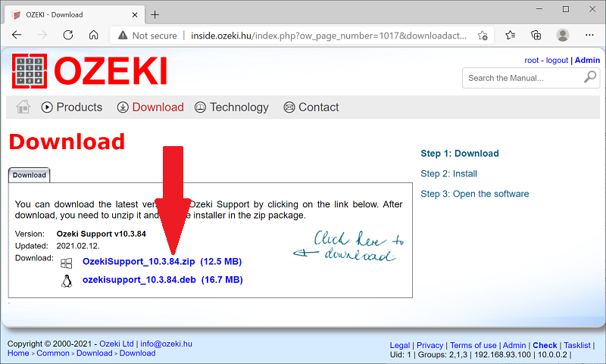Go back with the browser back arrow

17,35
